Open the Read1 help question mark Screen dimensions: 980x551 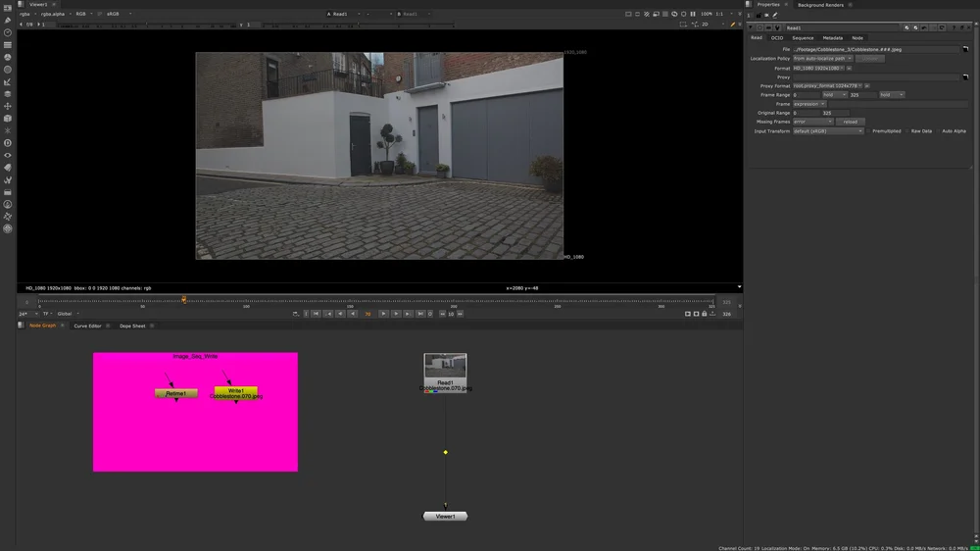(954, 27)
